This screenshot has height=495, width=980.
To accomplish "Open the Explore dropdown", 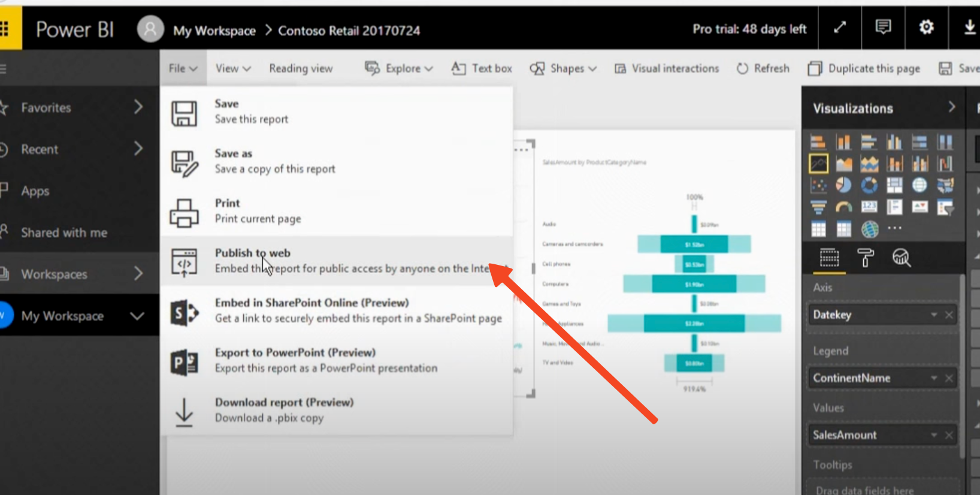I will point(399,68).
